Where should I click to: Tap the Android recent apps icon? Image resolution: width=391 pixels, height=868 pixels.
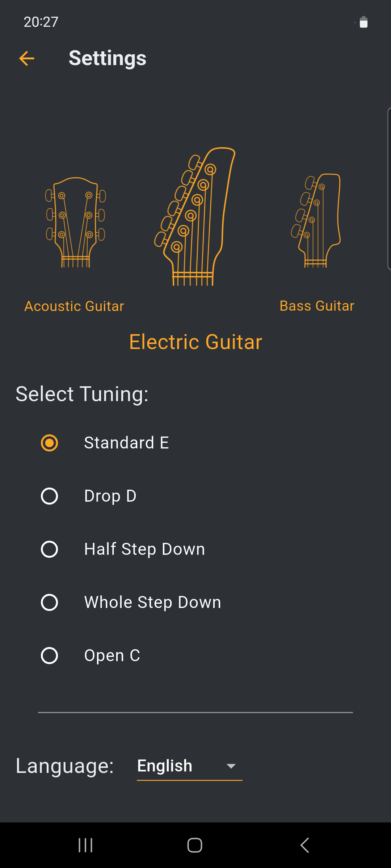click(x=85, y=845)
